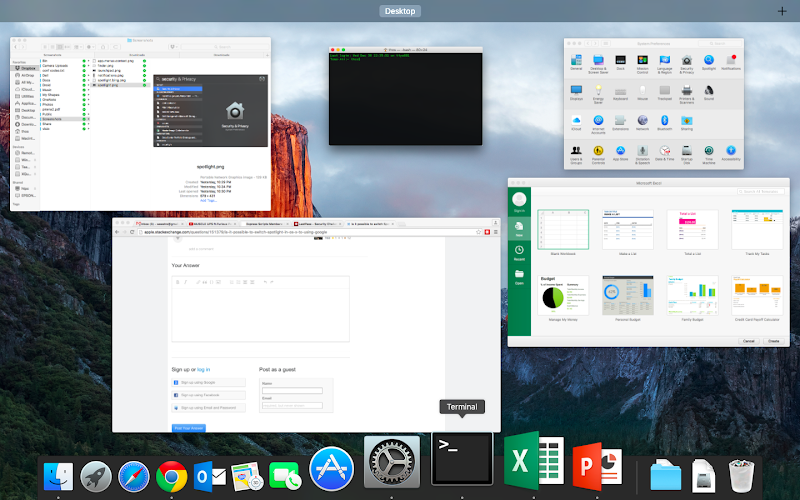Click Post Your Answer button in Chrome

189,428
